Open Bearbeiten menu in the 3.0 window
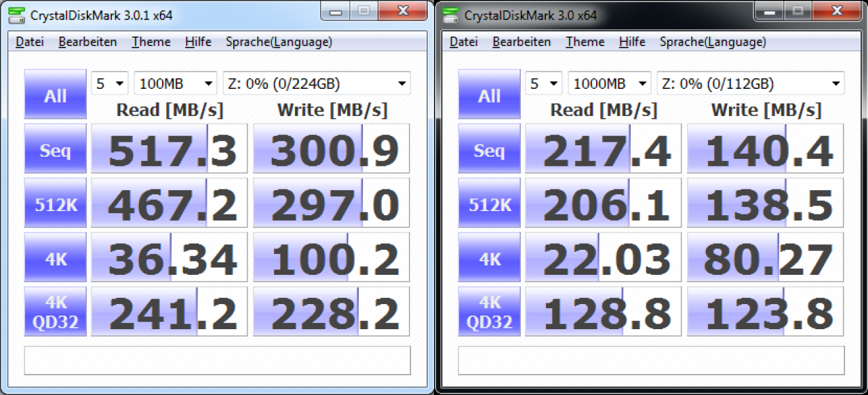This screenshot has height=395, width=868. (521, 42)
